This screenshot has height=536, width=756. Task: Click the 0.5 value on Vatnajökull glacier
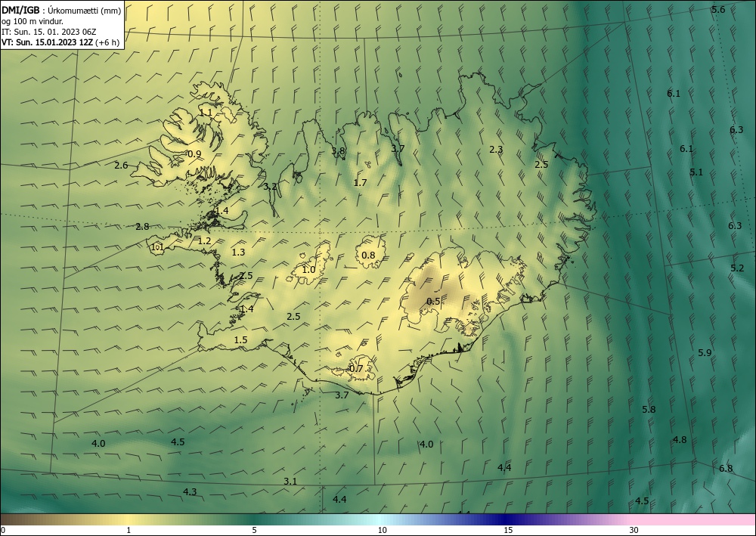tap(433, 301)
